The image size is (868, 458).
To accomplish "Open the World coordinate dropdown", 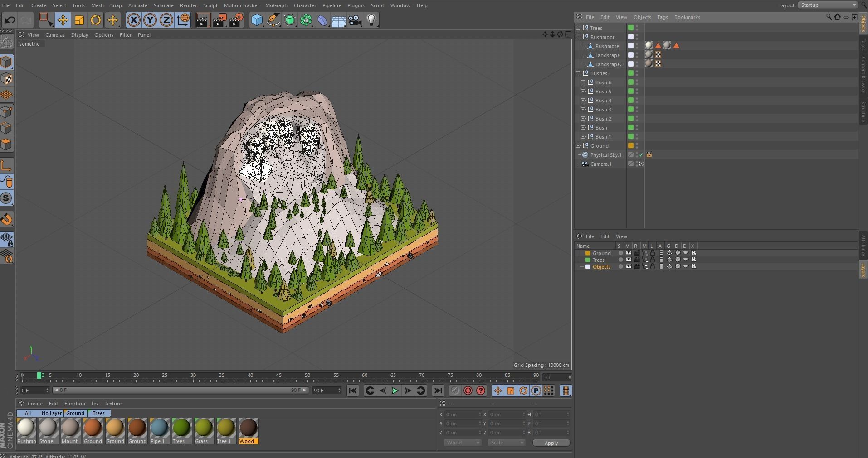I will click(x=463, y=443).
